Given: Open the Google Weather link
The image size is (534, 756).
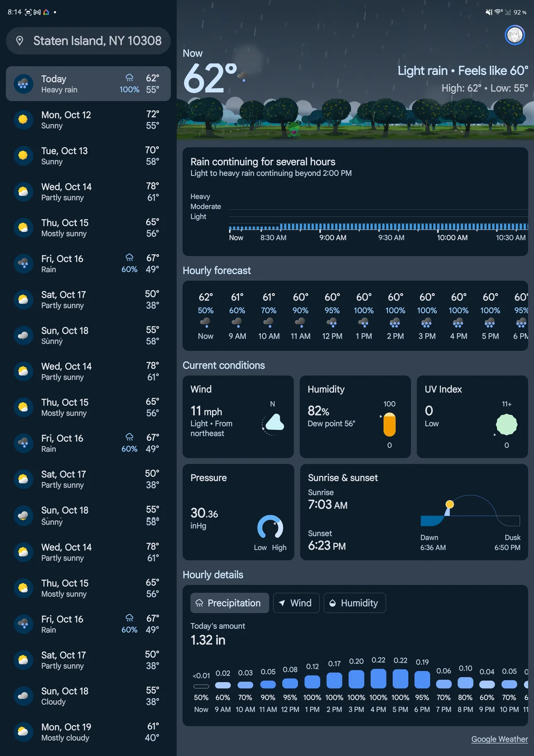Looking at the screenshot, I should 500,739.
